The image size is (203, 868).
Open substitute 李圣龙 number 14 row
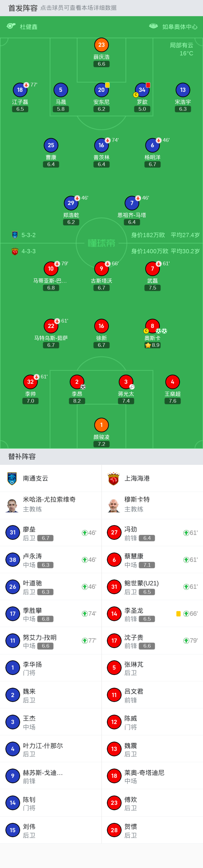click(x=152, y=614)
